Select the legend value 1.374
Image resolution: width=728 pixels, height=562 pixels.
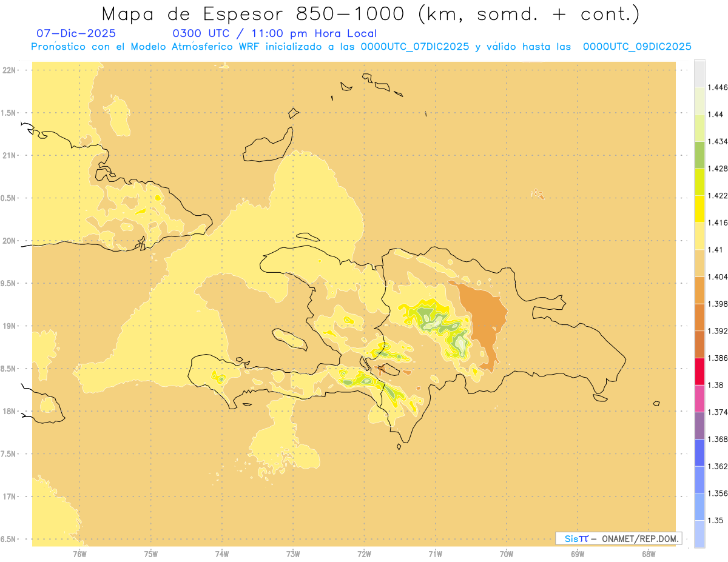pos(718,412)
